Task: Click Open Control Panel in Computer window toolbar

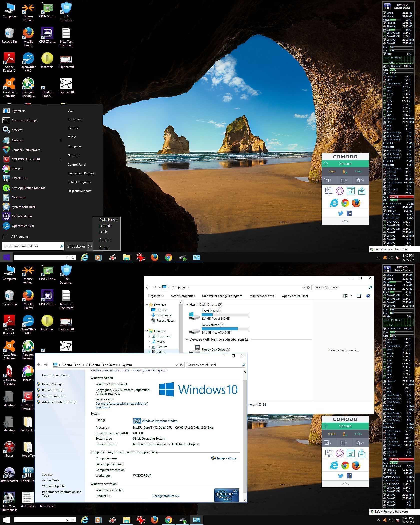Action: (x=295, y=296)
